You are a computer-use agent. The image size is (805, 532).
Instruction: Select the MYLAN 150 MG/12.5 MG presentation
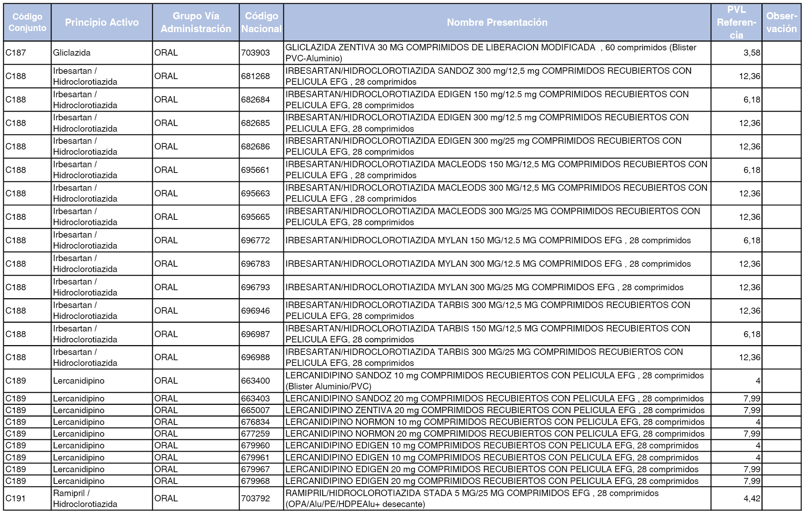(497, 240)
